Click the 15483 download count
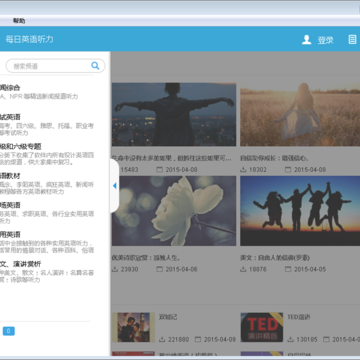Image resolution: width=360 pixels, height=360 pixels. click(x=129, y=169)
